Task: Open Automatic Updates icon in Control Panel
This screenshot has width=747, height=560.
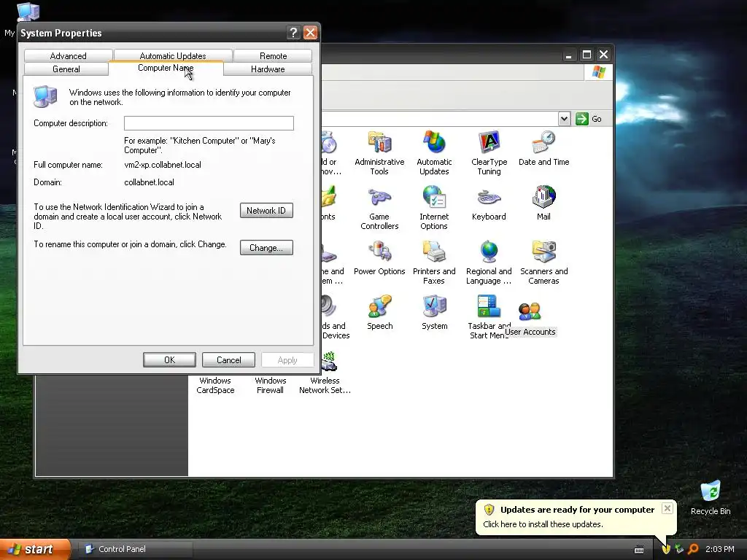Action: tap(434, 153)
